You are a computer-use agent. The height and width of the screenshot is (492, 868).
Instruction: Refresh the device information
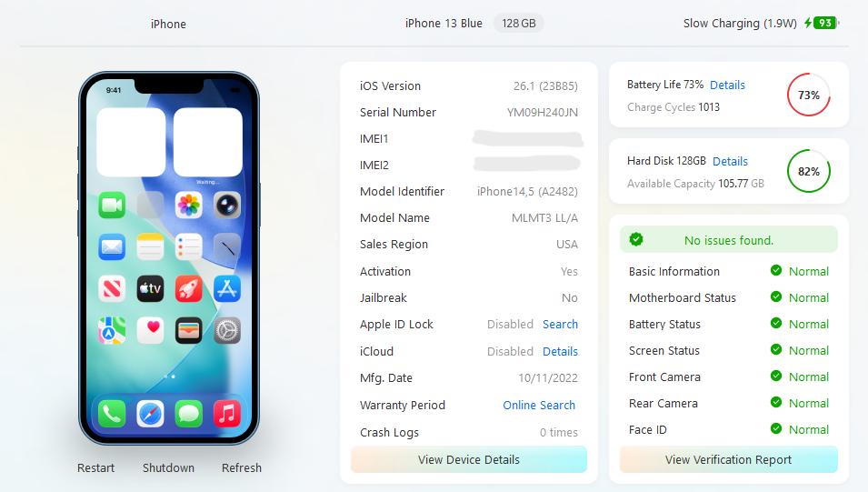pos(242,467)
